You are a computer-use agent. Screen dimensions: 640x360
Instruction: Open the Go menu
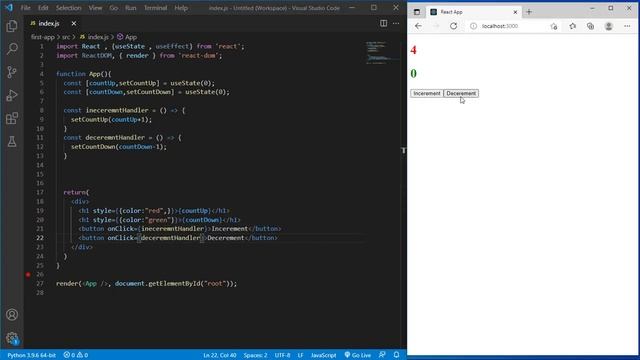(x=113, y=8)
